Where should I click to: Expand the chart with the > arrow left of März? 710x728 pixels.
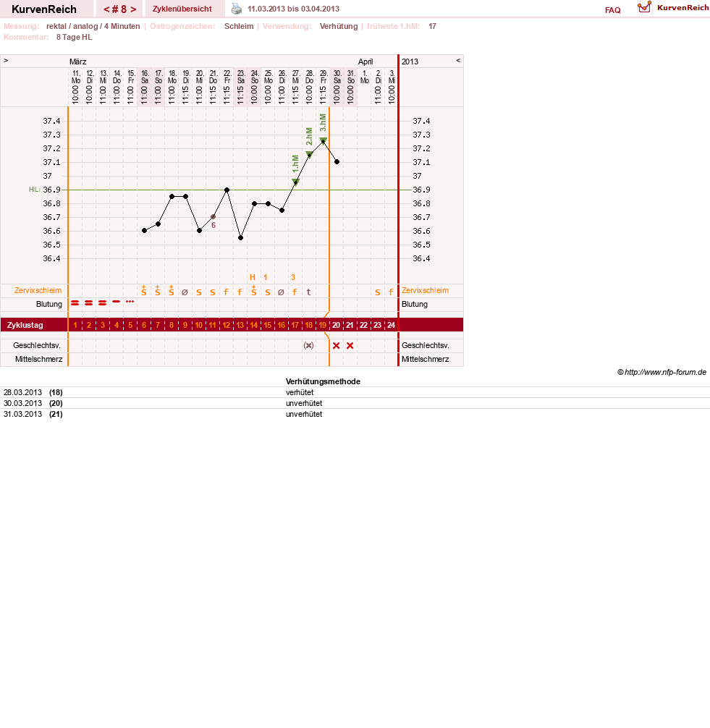coord(6,61)
